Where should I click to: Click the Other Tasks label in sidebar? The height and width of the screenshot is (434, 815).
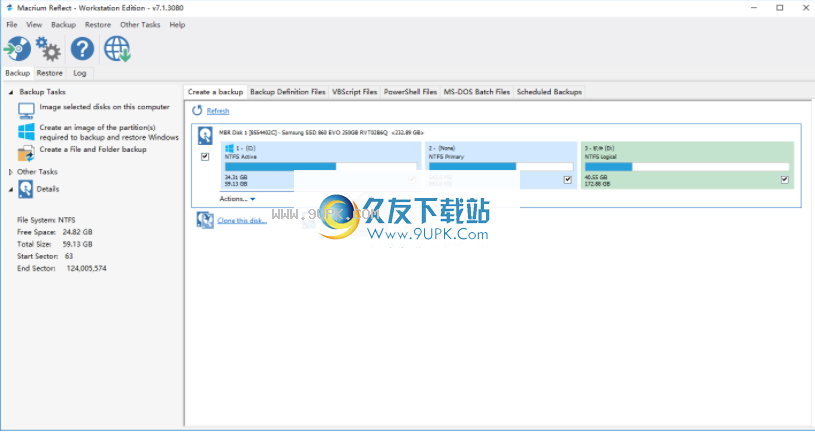[x=37, y=172]
